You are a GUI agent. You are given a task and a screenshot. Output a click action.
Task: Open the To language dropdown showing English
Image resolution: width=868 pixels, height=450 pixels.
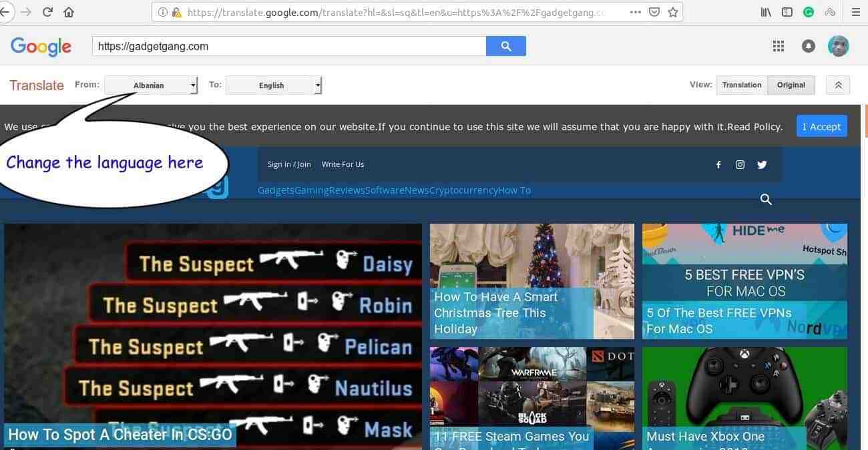pyautogui.click(x=274, y=85)
